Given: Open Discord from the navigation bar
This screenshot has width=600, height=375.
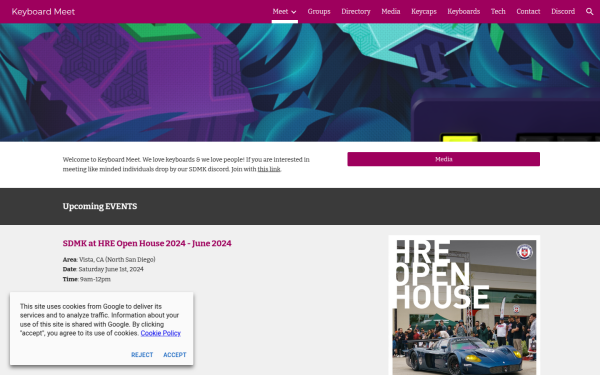Looking at the screenshot, I should [x=563, y=11].
